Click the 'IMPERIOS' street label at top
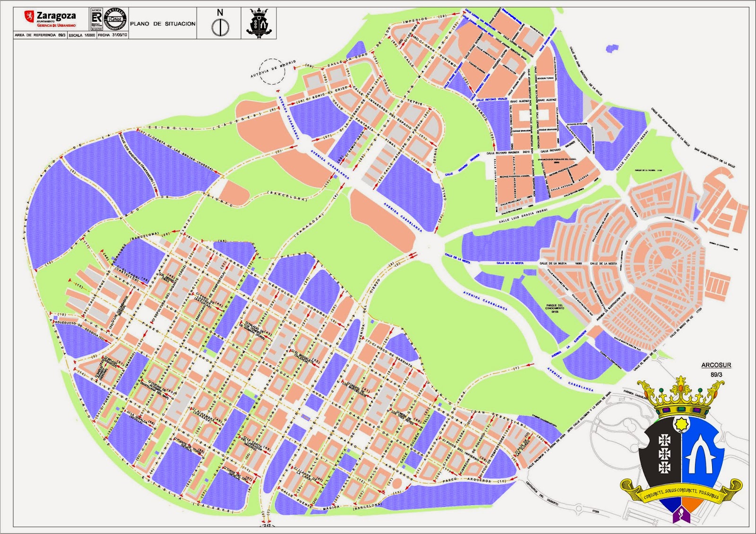Viewport: 756px width, 534px height. pyautogui.click(x=415, y=20)
